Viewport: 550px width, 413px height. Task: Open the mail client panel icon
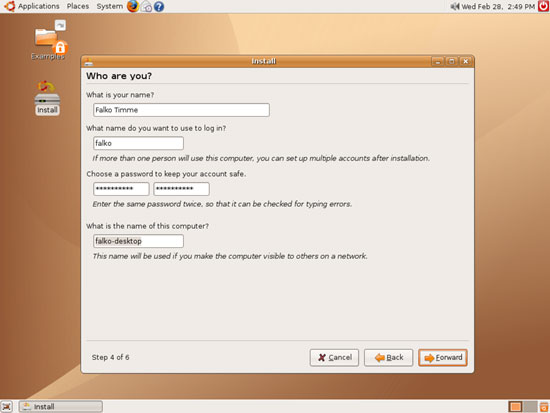coord(146,6)
